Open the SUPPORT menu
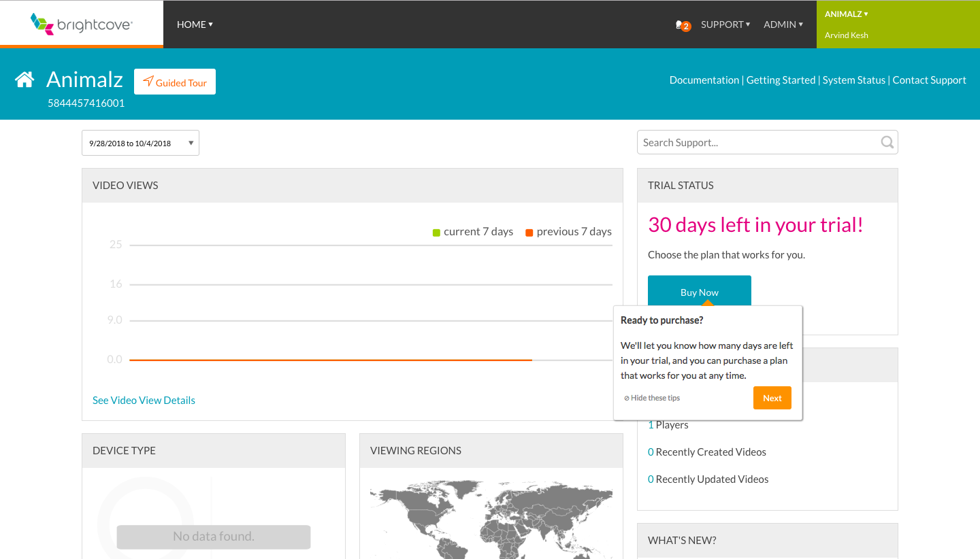Screen dimensions: 980x559 725,24
